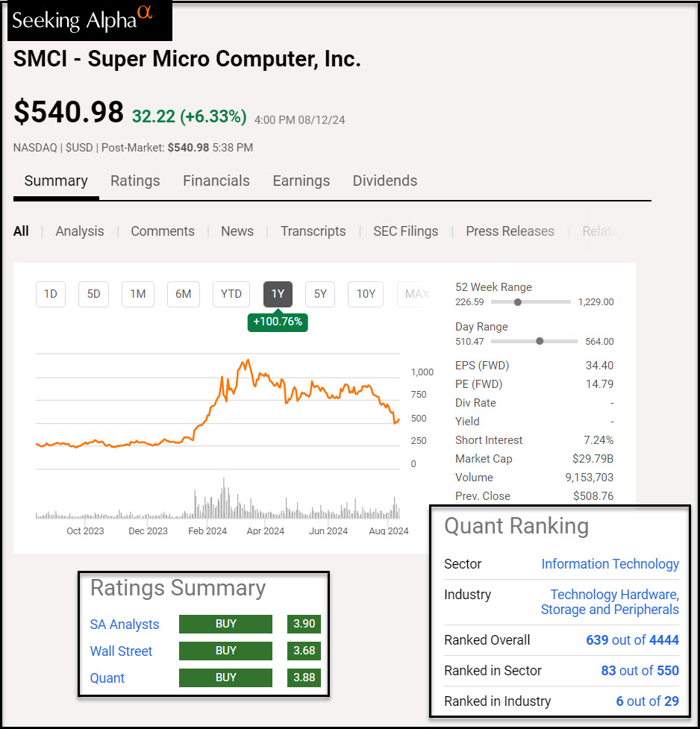Show the News filter
700x729 pixels.
[x=237, y=231]
